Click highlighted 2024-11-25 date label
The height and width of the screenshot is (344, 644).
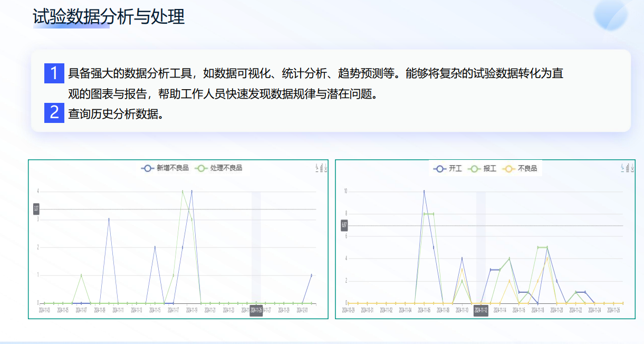click(256, 311)
